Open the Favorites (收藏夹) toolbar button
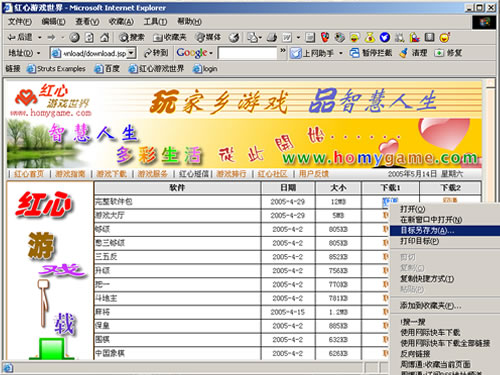The height and width of the screenshot is (375, 500). coord(169,37)
